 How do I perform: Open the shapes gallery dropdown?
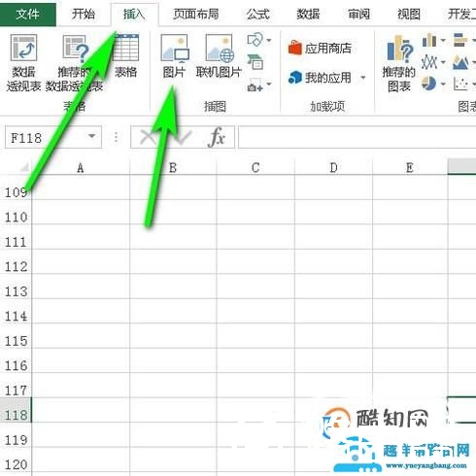[x=258, y=40]
